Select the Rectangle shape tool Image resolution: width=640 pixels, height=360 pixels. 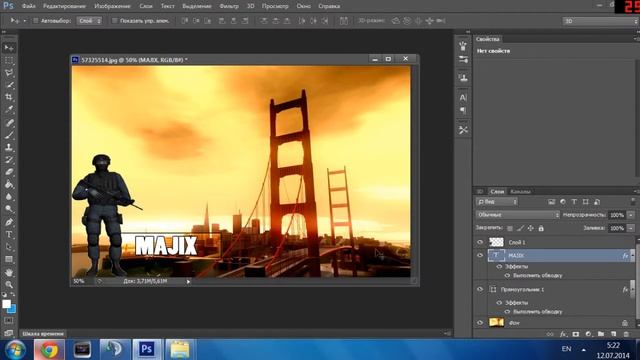click(9, 259)
